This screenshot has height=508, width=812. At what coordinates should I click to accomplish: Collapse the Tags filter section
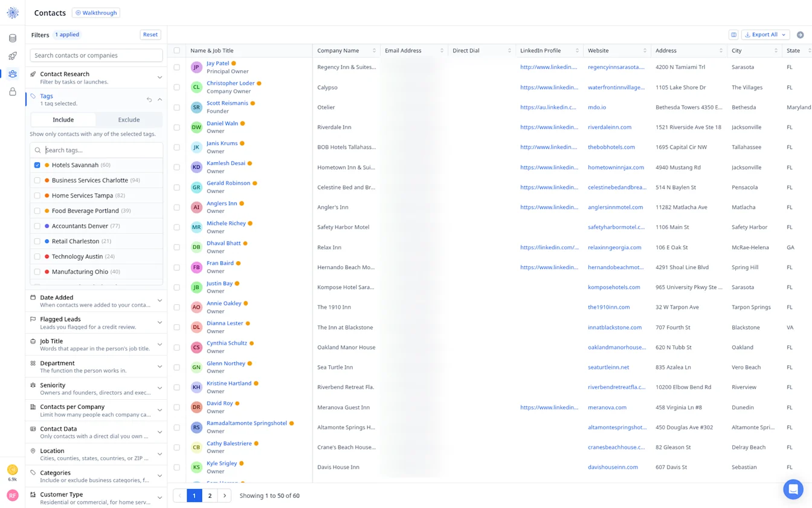160,100
